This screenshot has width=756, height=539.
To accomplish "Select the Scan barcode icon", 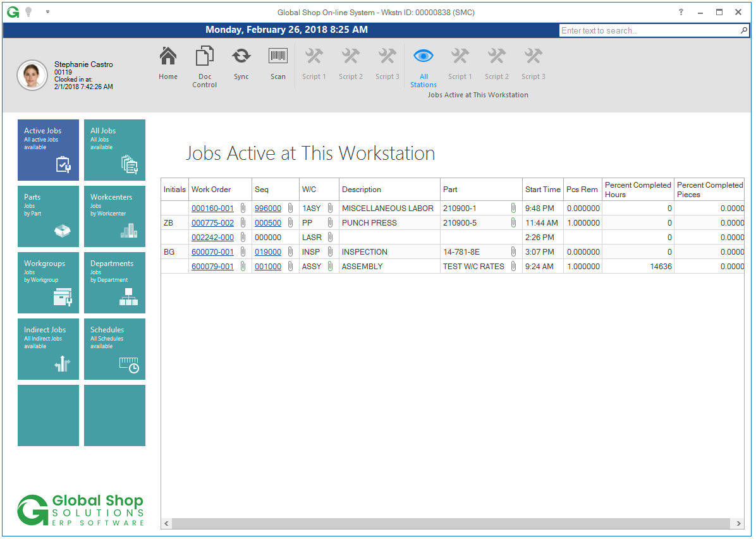I will click(278, 61).
